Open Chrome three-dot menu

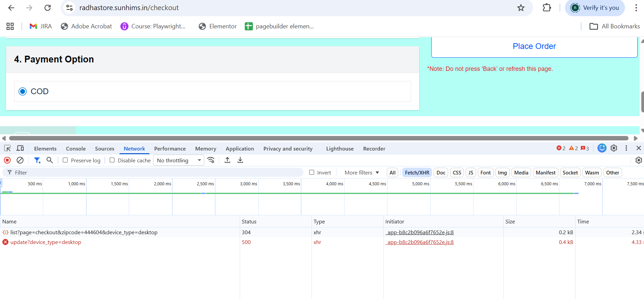[x=636, y=8]
